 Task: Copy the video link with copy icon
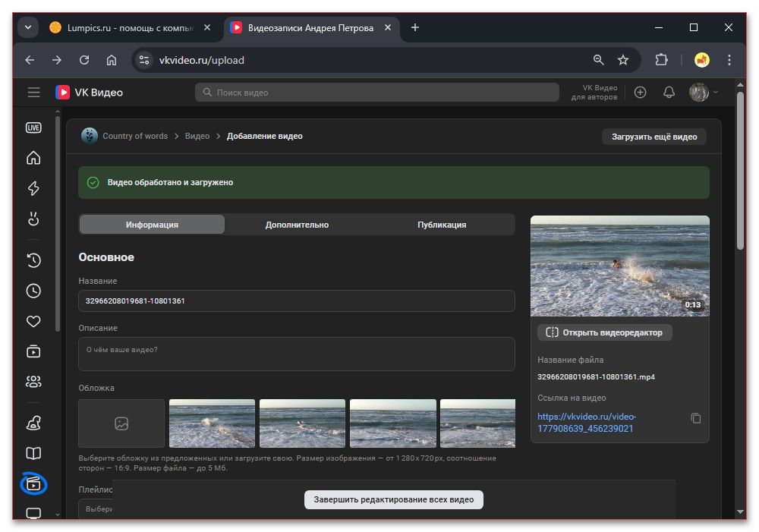click(x=695, y=418)
